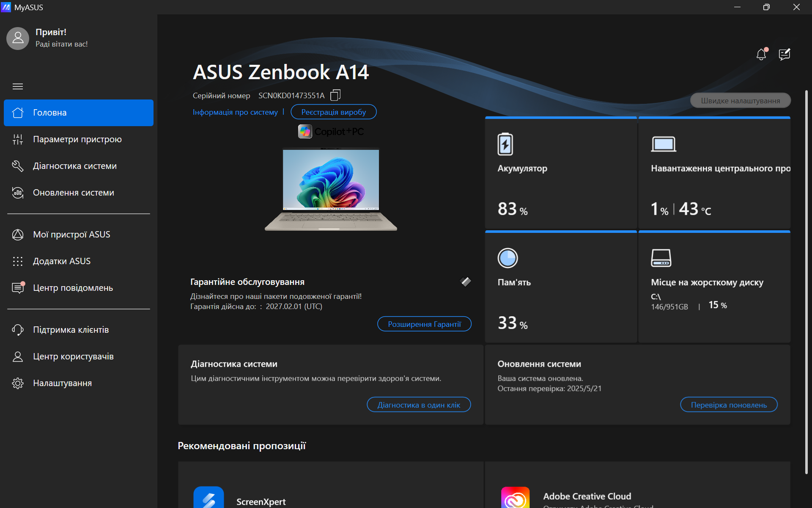The width and height of the screenshot is (812, 508).
Task: Click the battery icon in the Акумулятор card
Action: pos(505,144)
